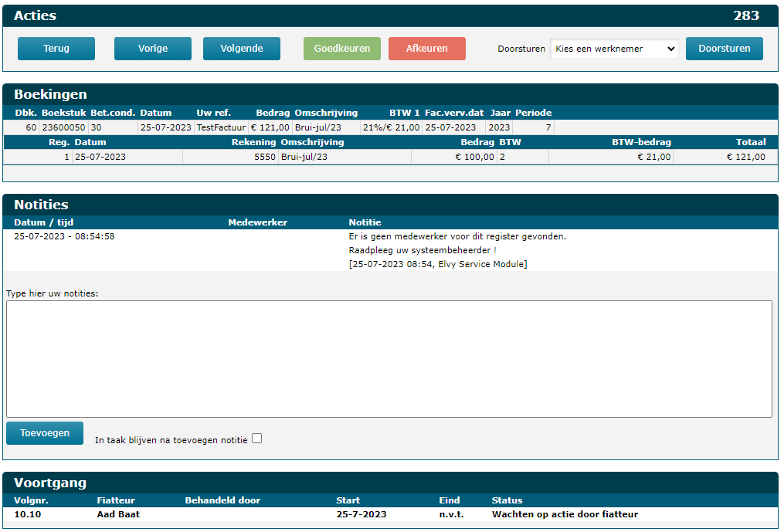Select the Aad Baat fiatteur entry
Viewport: 784px width, 532px height.
(x=118, y=514)
